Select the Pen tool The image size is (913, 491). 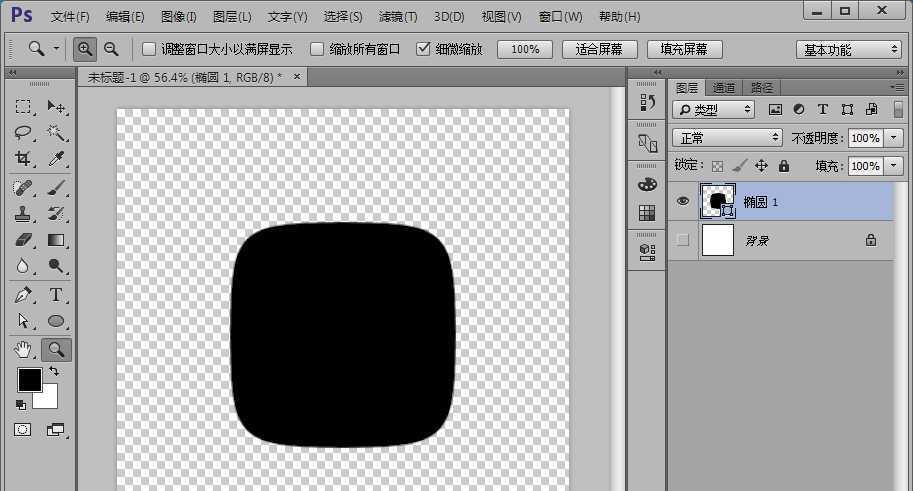point(23,295)
